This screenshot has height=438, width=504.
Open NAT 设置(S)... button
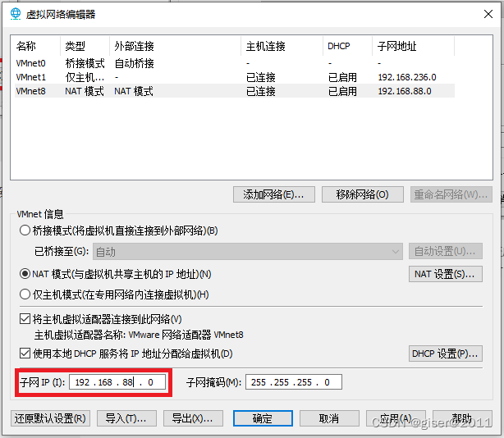pos(446,274)
